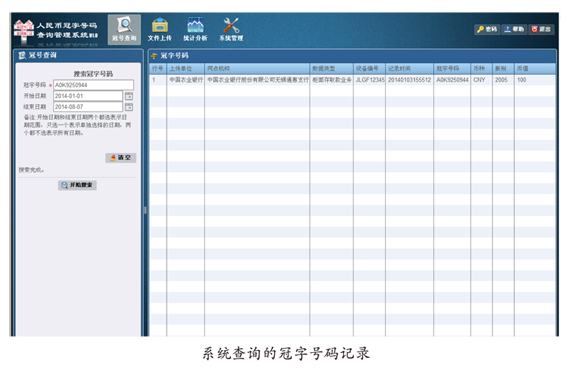Select the 柜面存取款业务 cell

(x=331, y=80)
